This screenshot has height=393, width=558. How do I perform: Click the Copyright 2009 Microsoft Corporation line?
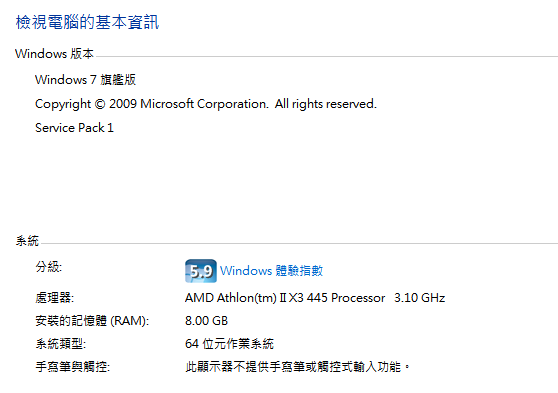click(206, 104)
